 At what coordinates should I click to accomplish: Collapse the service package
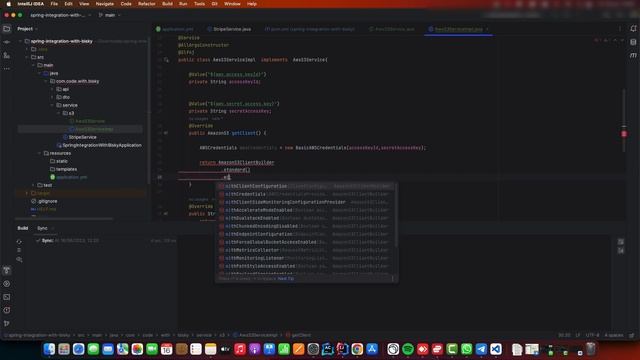coord(52,105)
